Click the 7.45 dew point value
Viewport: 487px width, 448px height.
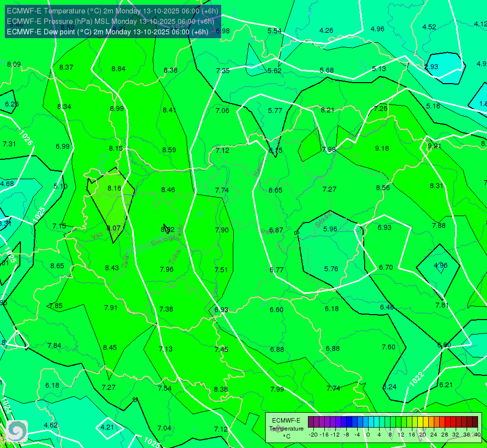click(x=221, y=350)
